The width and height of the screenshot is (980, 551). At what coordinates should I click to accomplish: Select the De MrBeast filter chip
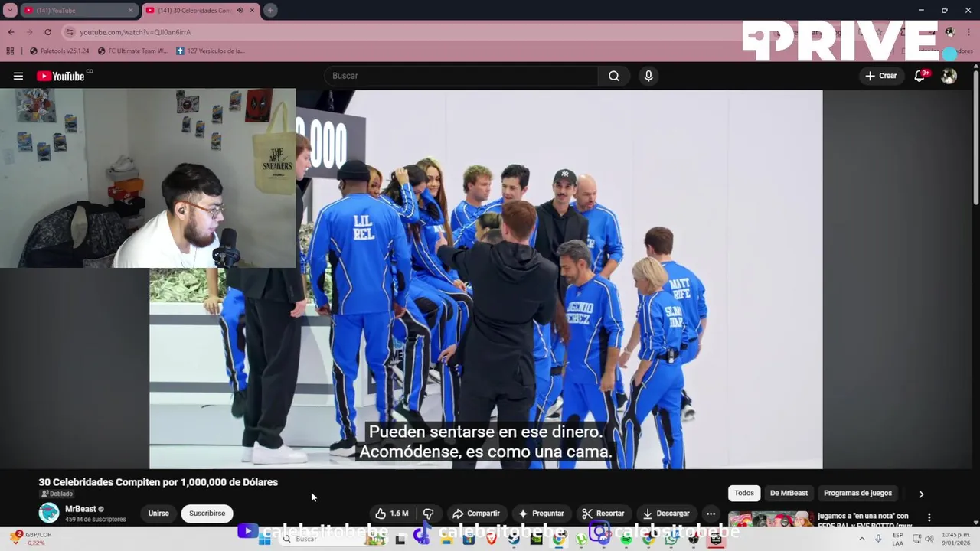pyautogui.click(x=789, y=493)
